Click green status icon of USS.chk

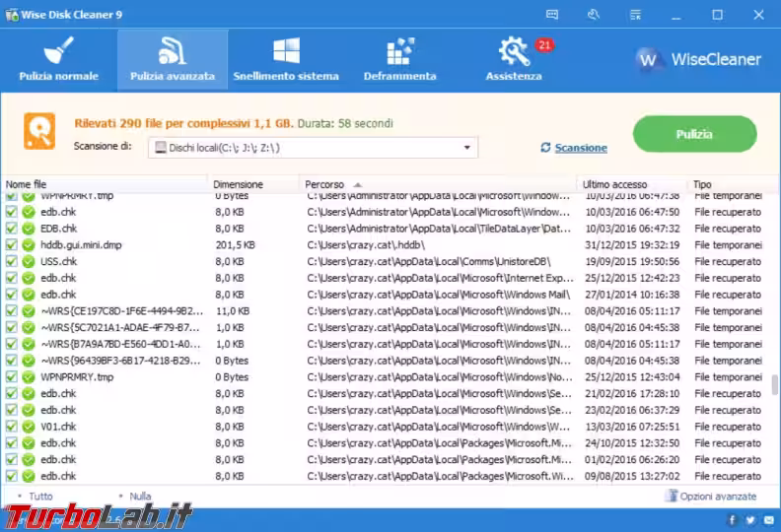tap(29, 261)
